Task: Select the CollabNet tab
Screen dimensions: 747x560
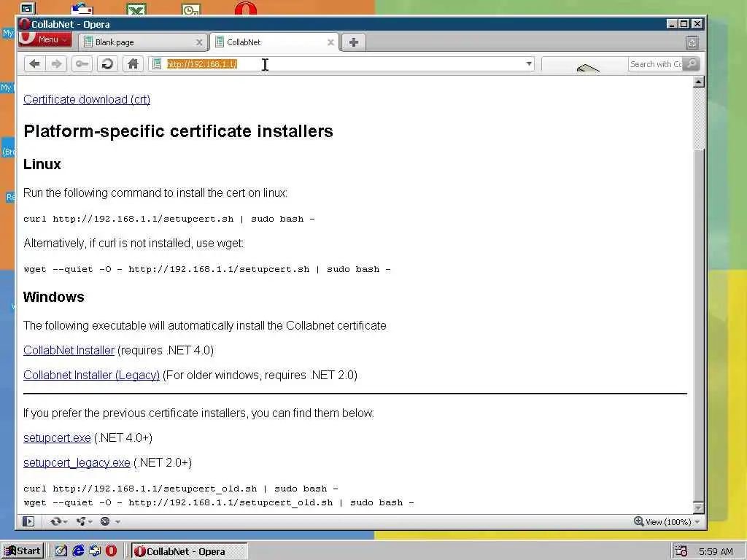Action: coord(274,42)
